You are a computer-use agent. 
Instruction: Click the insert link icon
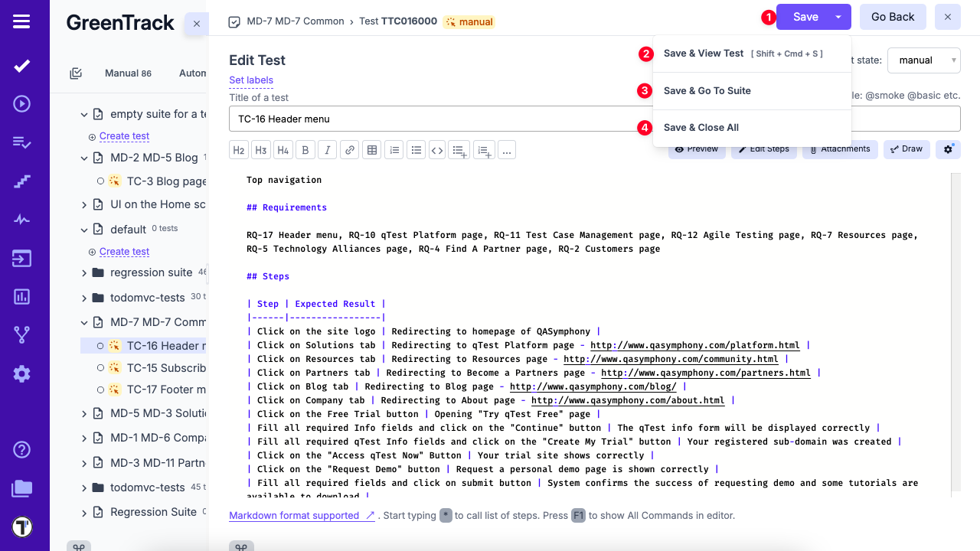(x=350, y=150)
